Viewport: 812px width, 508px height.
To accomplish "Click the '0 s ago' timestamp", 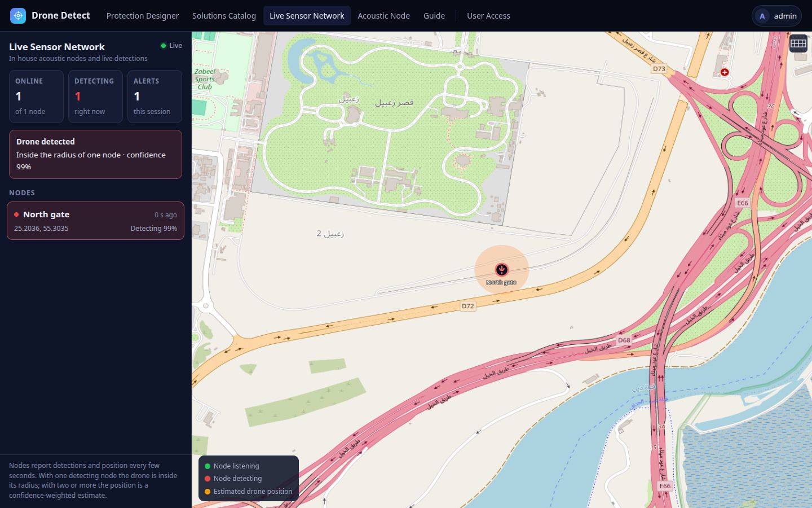I will pyautogui.click(x=166, y=215).
